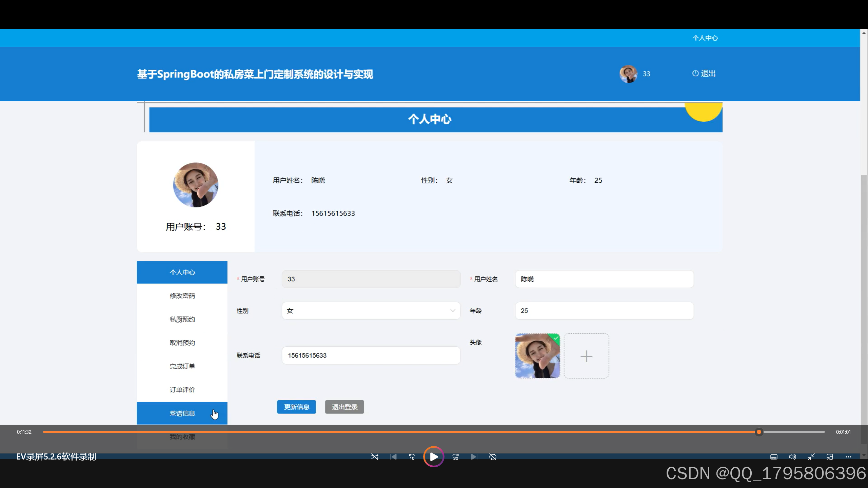Open the volume control
This screenshot has width=868, height=488.
[792, 457]
